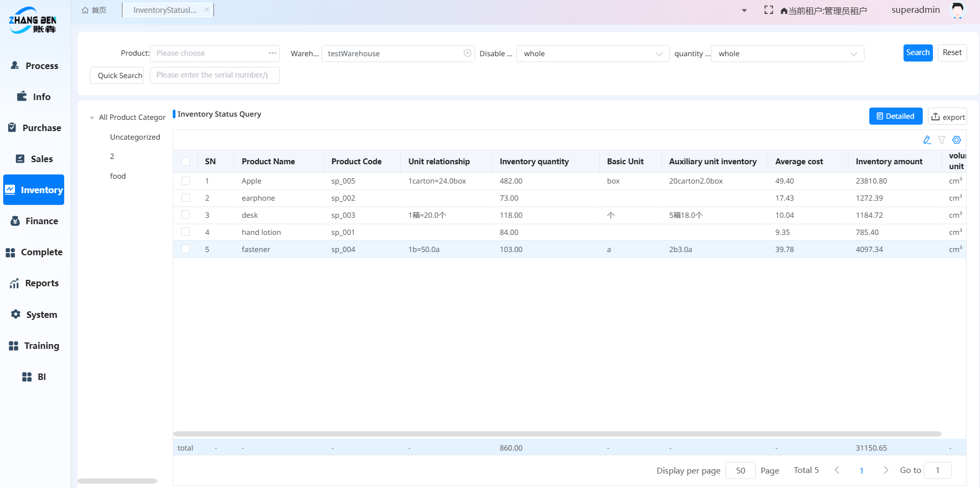This screenshot has width=980, height=488.
Task: Open the Reports module
Action: click(x=35, y=283)
